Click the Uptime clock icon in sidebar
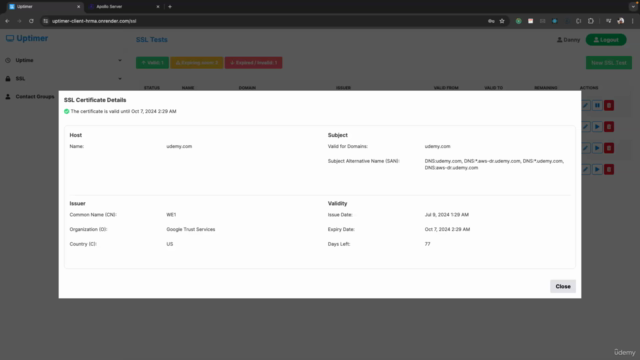 point(8,60)
